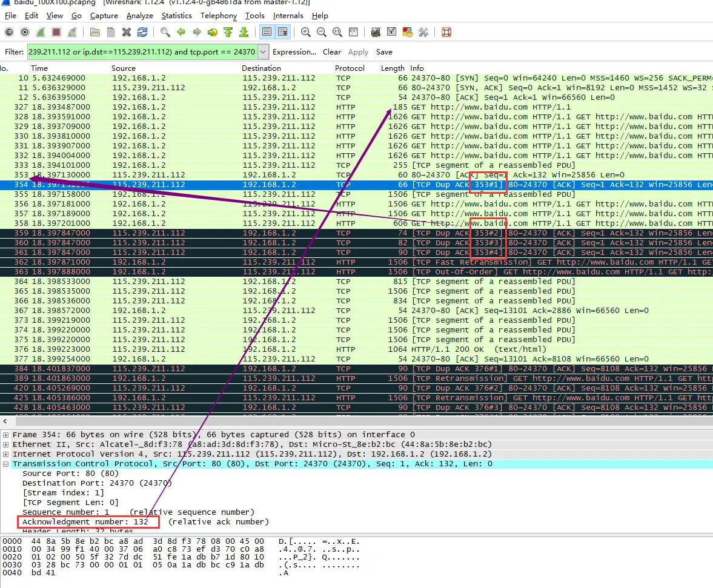713x588 pixels.
Task: Click the zoom in icon
Action: tap(305, 32)
